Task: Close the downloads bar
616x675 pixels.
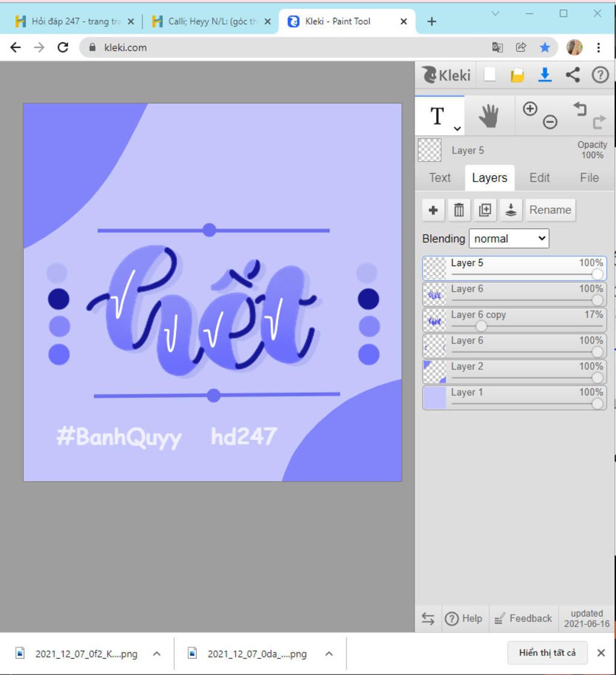Action: 602,653
